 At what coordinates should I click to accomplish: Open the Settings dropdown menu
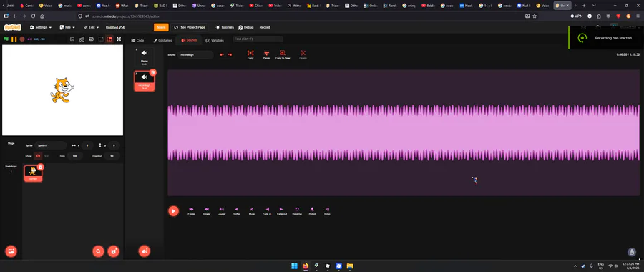click(41, 27)
